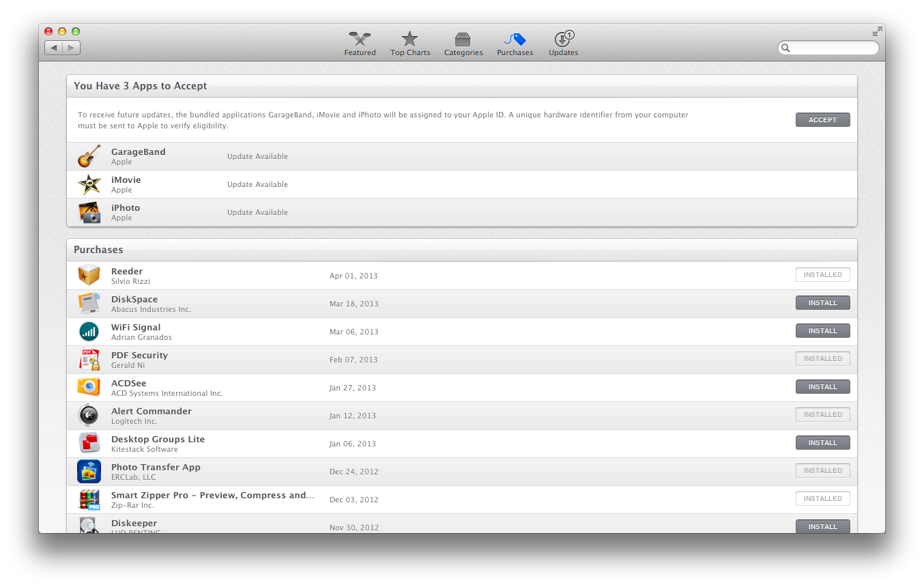Click Reeder's Installed button
924x587 pixels.
(822, 274)
